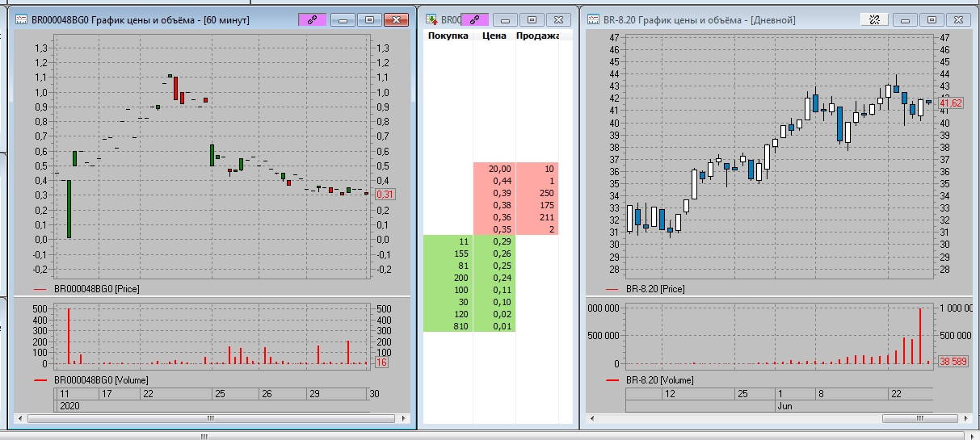The width and height of the screenshot is (980, 440).
Task: Select the bid price 0,26 in order book
Action: coord(494,254)
